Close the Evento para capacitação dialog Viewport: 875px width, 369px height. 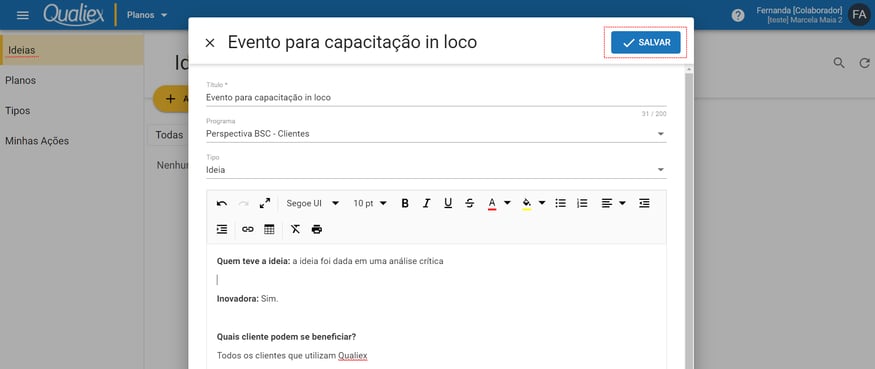pos(210,43)
